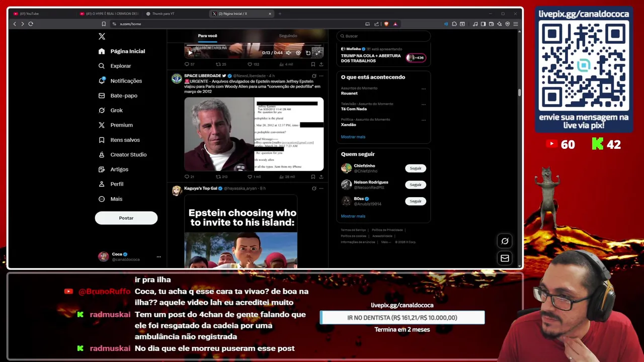
Task: Open more options on Kaguya's Top Gal post
Action: tap(321, 189)
